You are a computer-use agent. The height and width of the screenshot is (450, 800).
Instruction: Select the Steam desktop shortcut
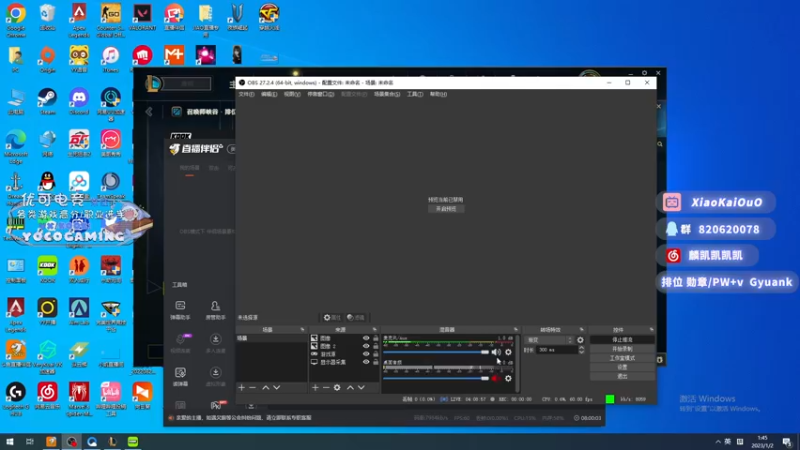coord(47,101)
